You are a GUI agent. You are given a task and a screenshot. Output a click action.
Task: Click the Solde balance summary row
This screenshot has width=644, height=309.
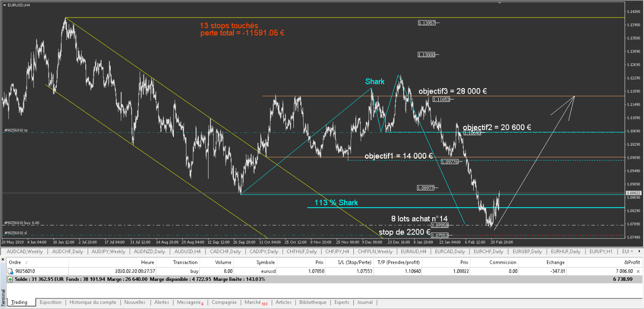(325, 279)
